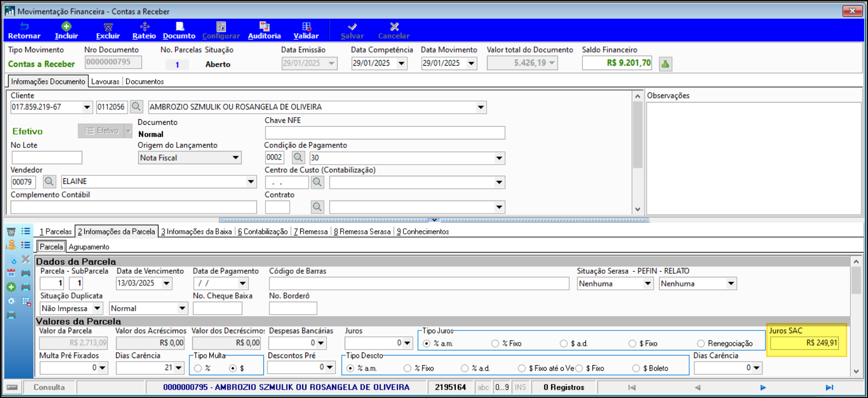The image size is (868, 398).
Task: Select Tipo Juros % Fixo radio
Action: tap(495, 343)
